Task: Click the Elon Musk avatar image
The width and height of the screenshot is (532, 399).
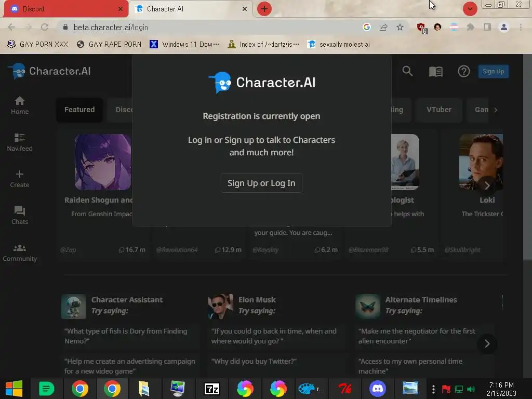Action: [x=220, y=307]
